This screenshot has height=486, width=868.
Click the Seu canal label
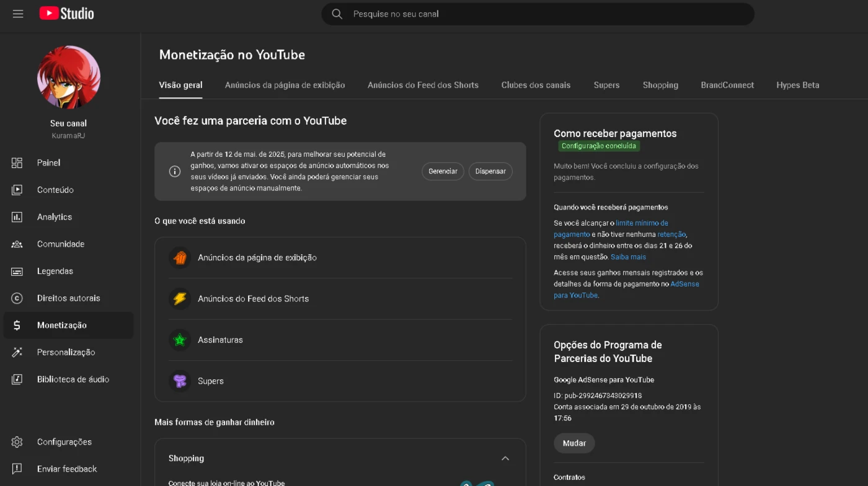coord(68,123)
